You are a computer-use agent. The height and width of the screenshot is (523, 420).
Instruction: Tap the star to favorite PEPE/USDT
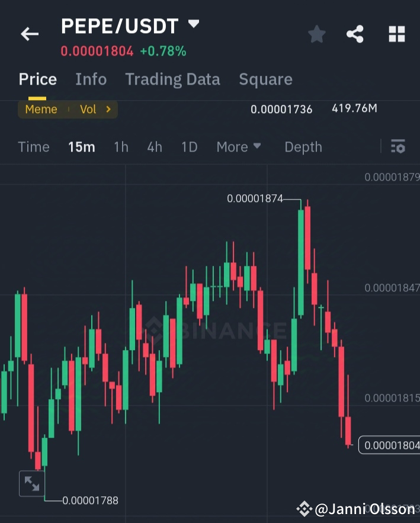(316, 34)
